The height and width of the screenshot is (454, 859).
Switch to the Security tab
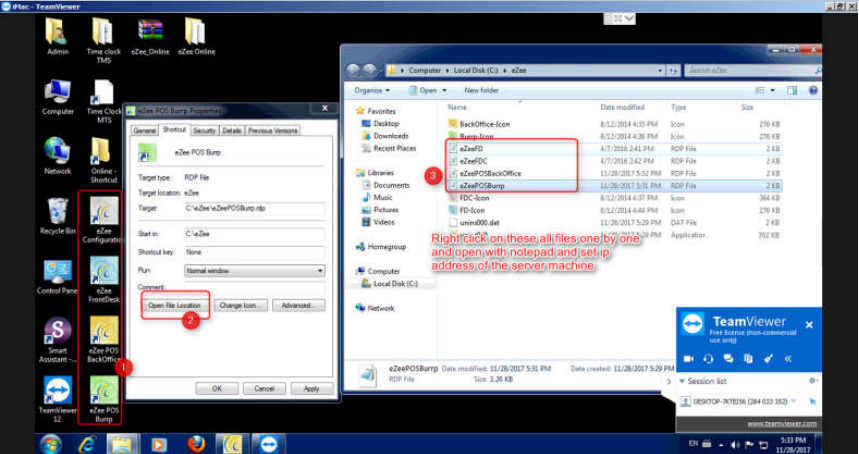pyautogui.click(x=204, y=131)
